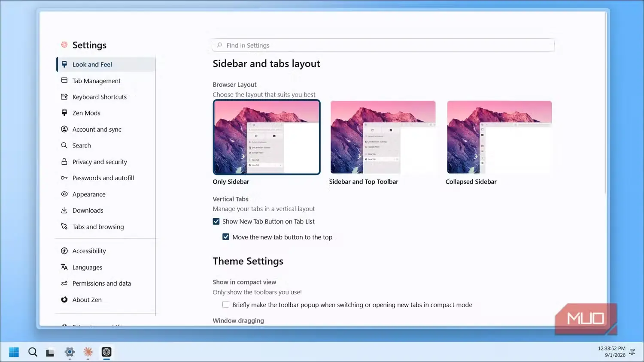Switch to Zen Browser on the taskbar
Image resolution: width=644 pixels, height=362 pixels.
click(106, 352)
